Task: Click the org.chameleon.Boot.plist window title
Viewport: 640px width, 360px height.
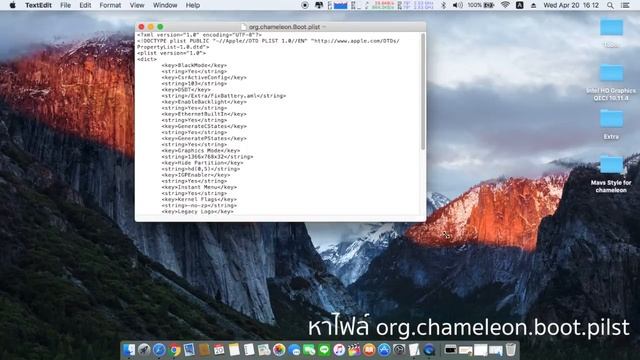Action: click(284, 27)
